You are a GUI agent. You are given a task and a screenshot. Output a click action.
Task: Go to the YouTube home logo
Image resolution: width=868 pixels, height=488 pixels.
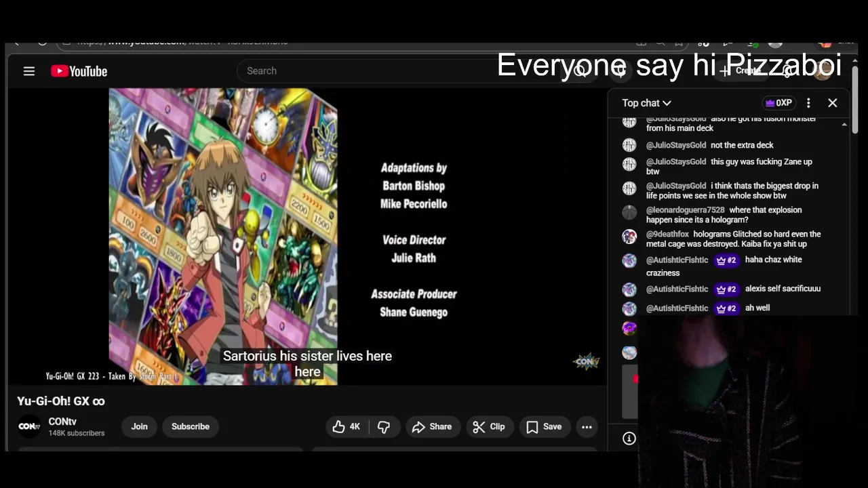point(79,71)
